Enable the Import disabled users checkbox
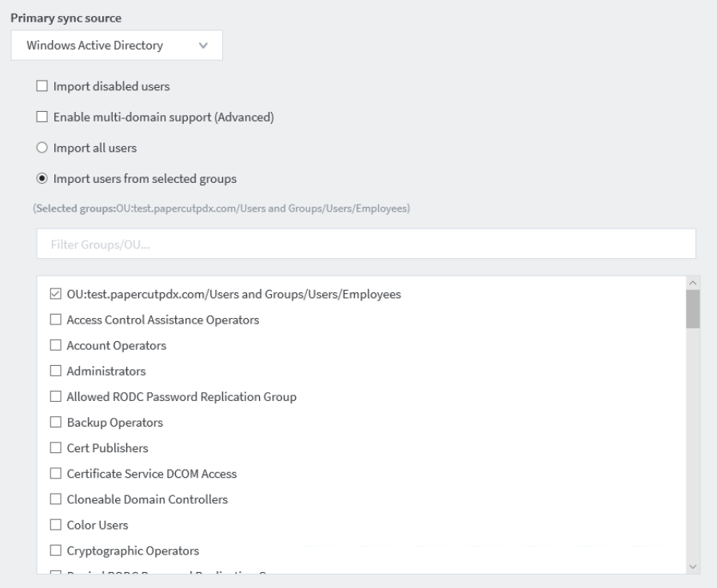Screen dimensions: 717x588 (x=42, y=86)
